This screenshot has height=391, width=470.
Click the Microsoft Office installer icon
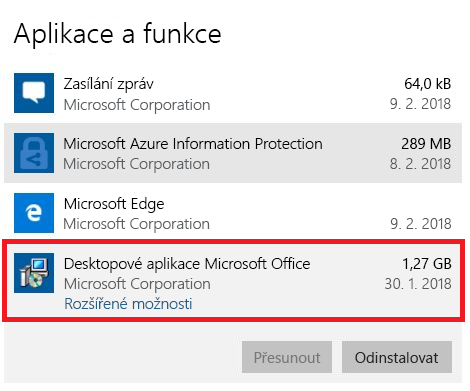tap(34, 273)
